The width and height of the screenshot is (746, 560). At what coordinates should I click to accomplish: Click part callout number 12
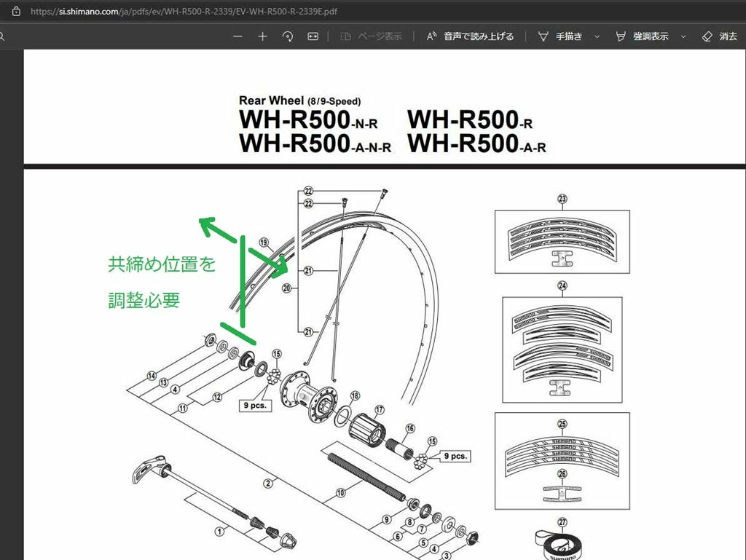217,397
